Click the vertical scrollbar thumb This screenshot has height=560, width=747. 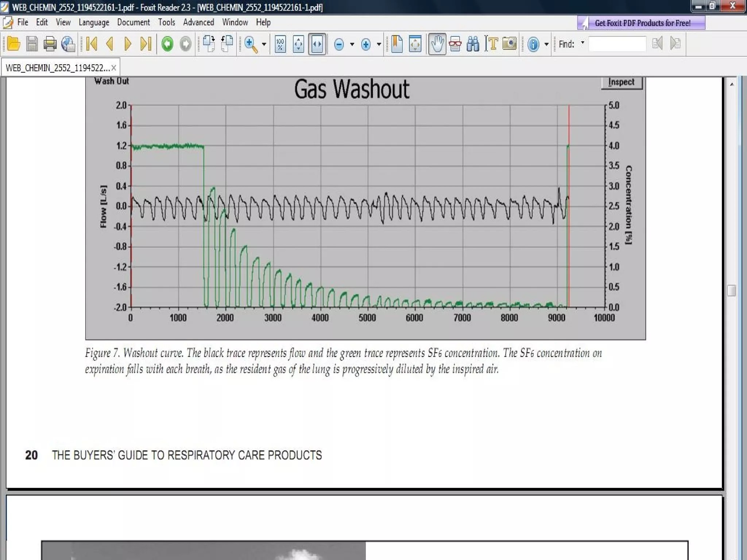click(x=731, y=291)
